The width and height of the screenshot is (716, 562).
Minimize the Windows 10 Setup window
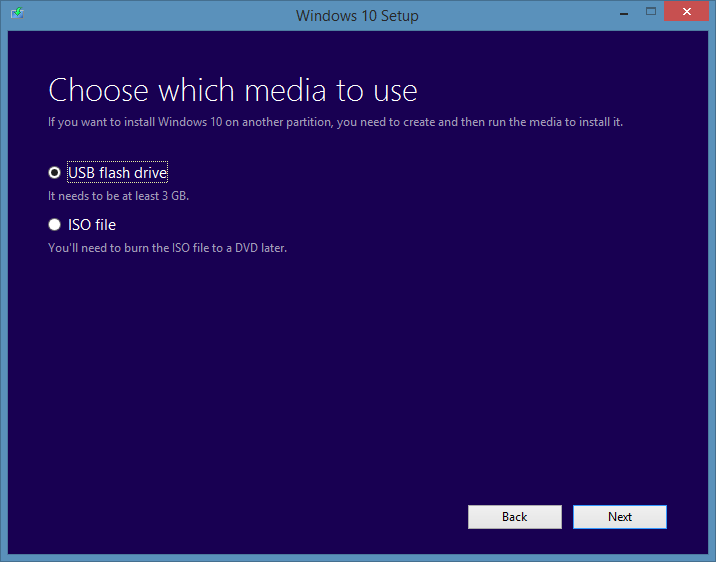624,13
